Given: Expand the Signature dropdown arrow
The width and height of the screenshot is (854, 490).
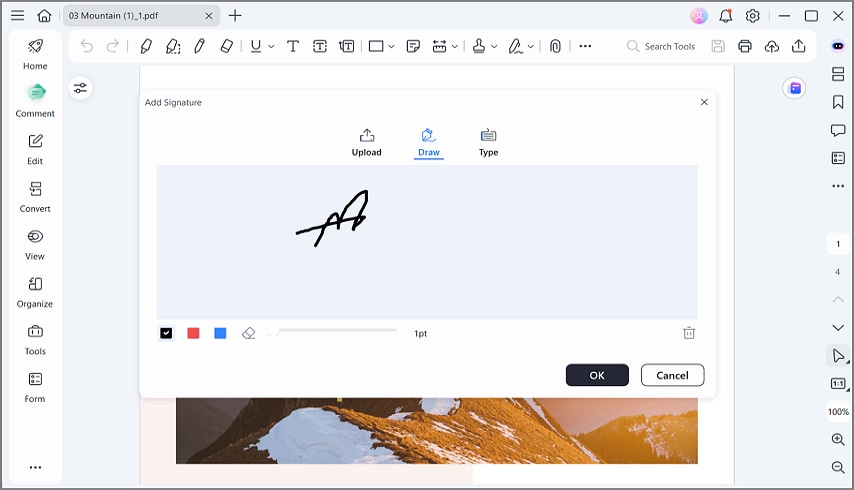Looking at the screenshot, I should pyautogui.click(x=530, y=47).
